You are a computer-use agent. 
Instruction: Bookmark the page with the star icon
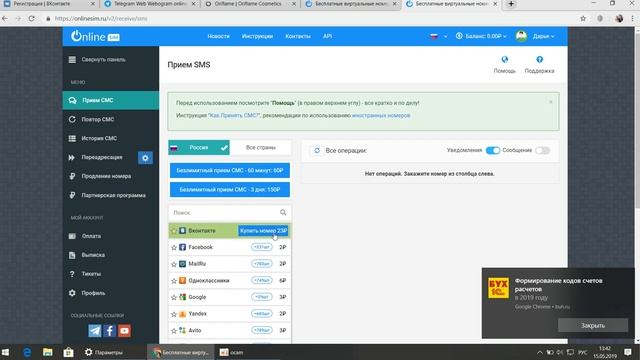click(x=583, y=18)
